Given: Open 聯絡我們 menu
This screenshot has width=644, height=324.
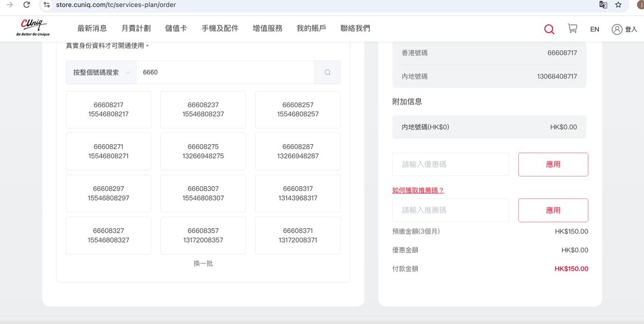Looking at the screenshot, I should point(355,28).
